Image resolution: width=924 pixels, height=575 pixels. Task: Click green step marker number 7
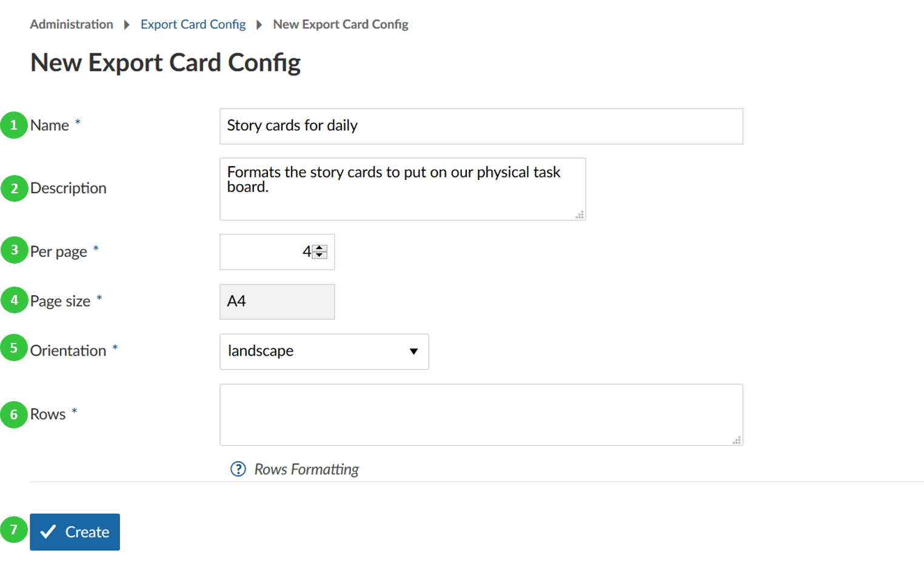14,530
